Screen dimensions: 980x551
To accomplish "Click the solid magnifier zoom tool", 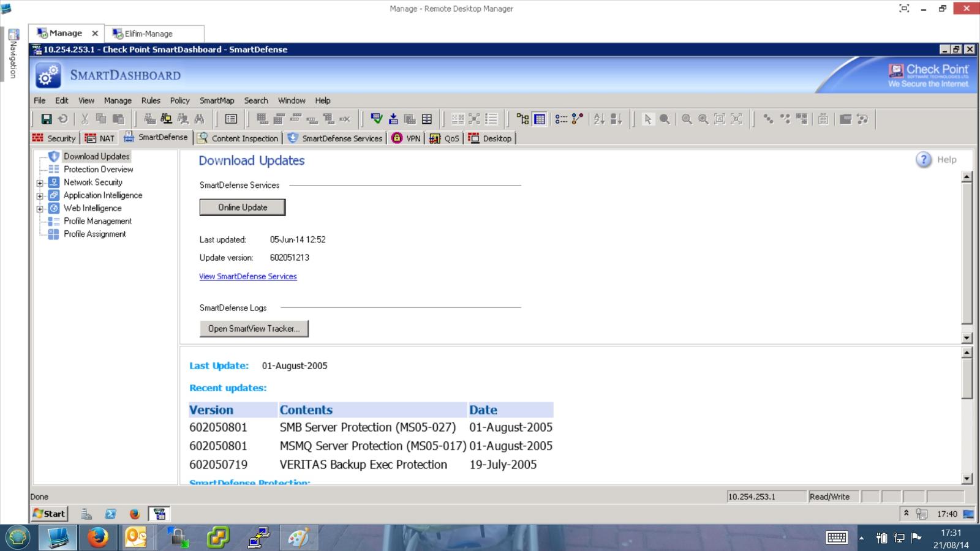I will (664, 119).
